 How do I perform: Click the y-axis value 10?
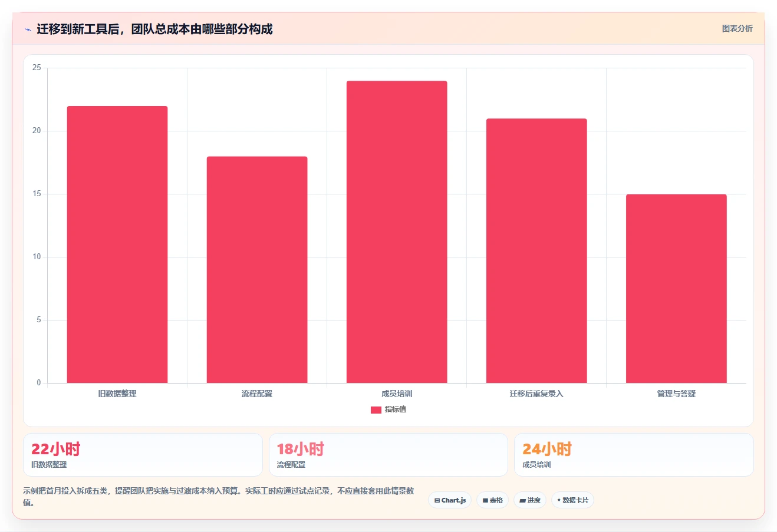(x=37, y=257)
